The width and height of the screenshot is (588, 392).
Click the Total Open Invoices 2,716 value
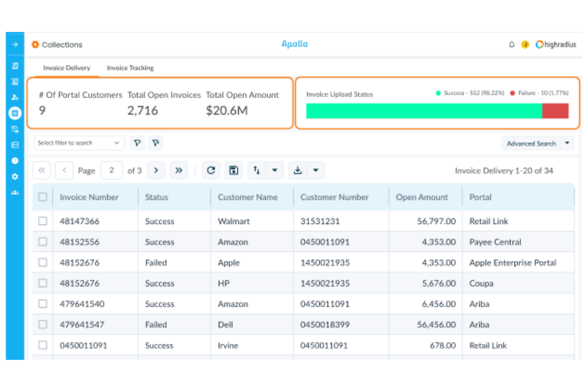click(x=143, y=110)
